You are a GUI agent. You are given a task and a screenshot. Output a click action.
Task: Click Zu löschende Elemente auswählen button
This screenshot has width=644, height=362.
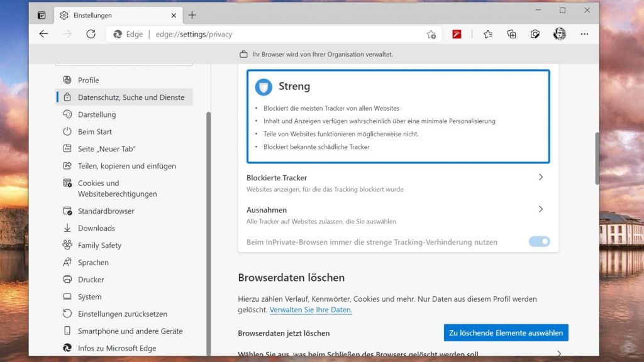point(506,332)
